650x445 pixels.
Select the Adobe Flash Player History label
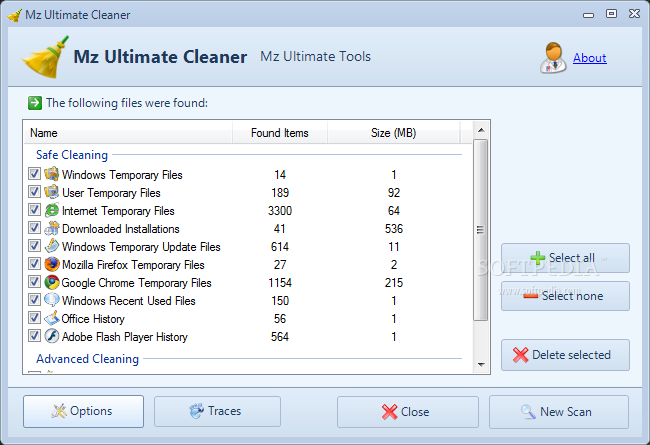125,337
